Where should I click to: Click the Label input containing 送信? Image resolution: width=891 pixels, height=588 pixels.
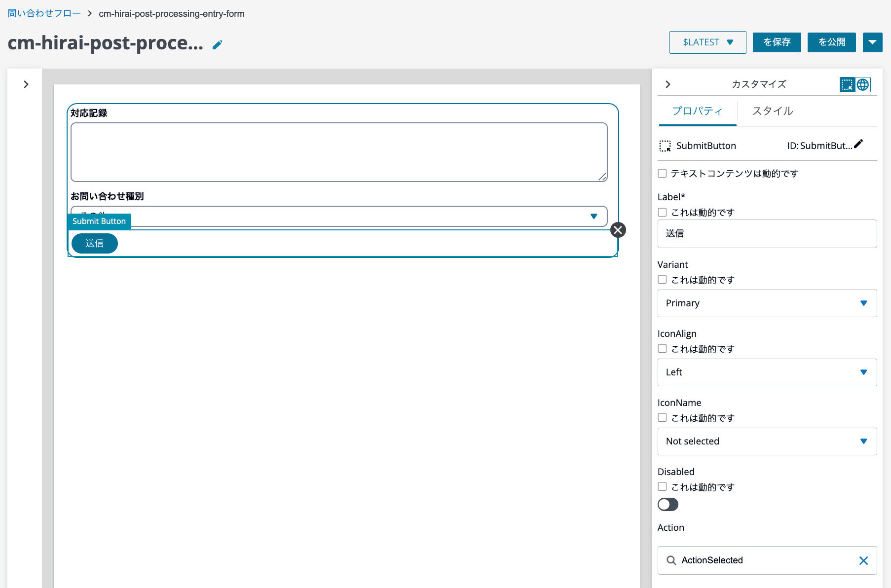coord(767,234)
